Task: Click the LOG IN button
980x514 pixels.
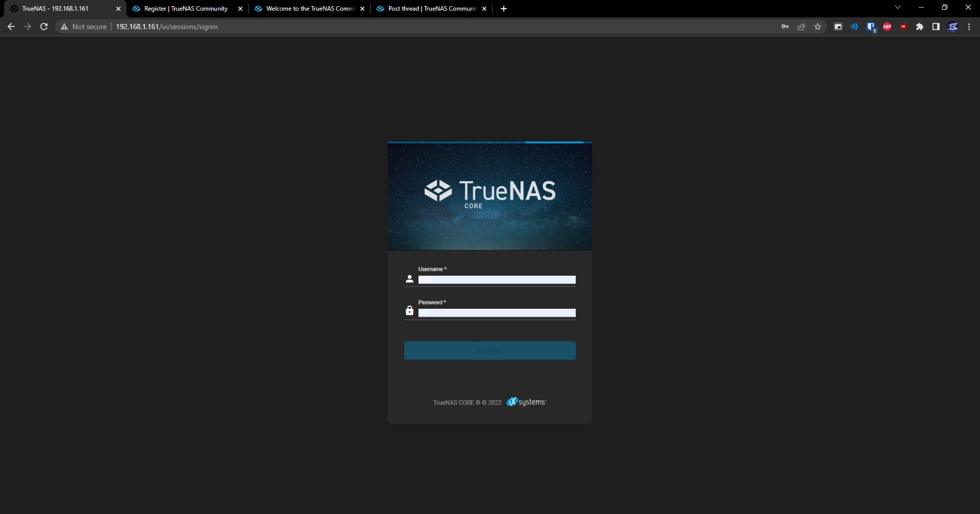Action: (490, 350)
